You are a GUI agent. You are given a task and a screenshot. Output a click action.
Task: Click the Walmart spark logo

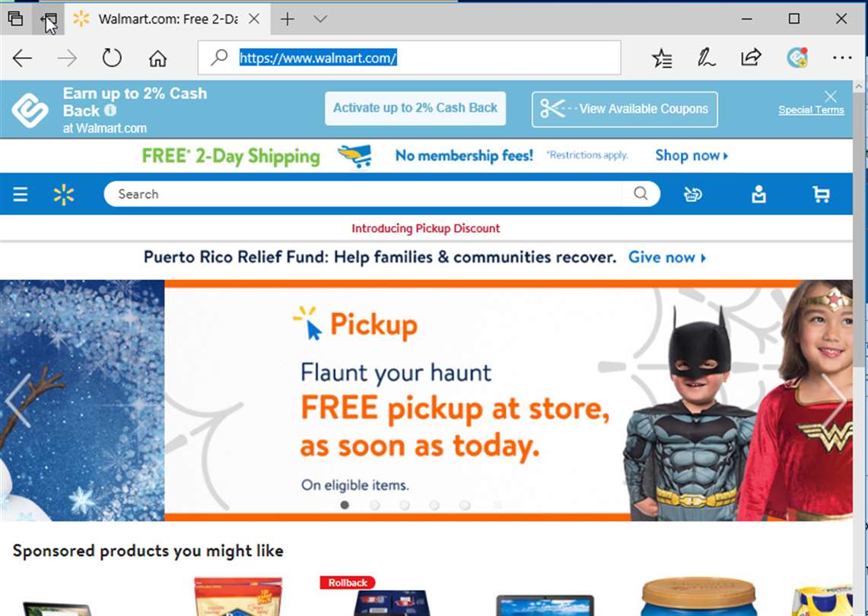64,195
